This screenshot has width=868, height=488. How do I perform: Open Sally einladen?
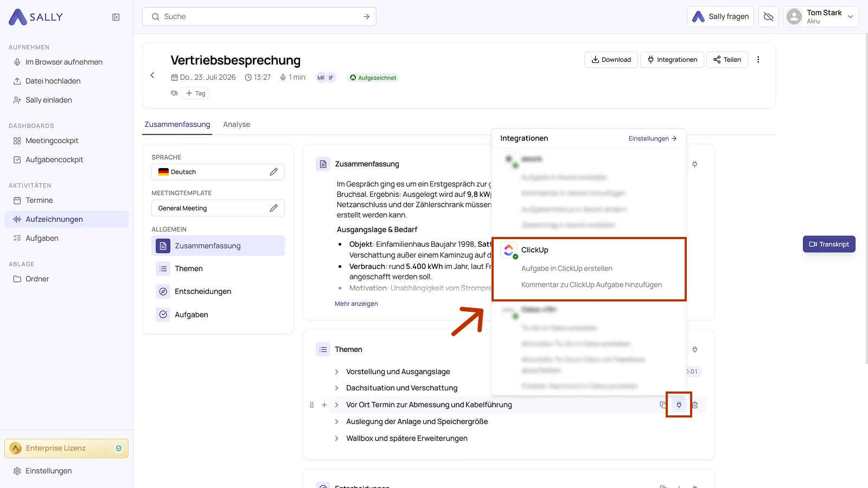pos(49,100)
